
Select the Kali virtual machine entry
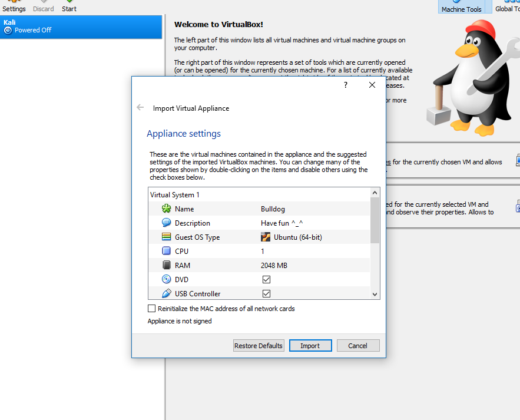(81, 27)
